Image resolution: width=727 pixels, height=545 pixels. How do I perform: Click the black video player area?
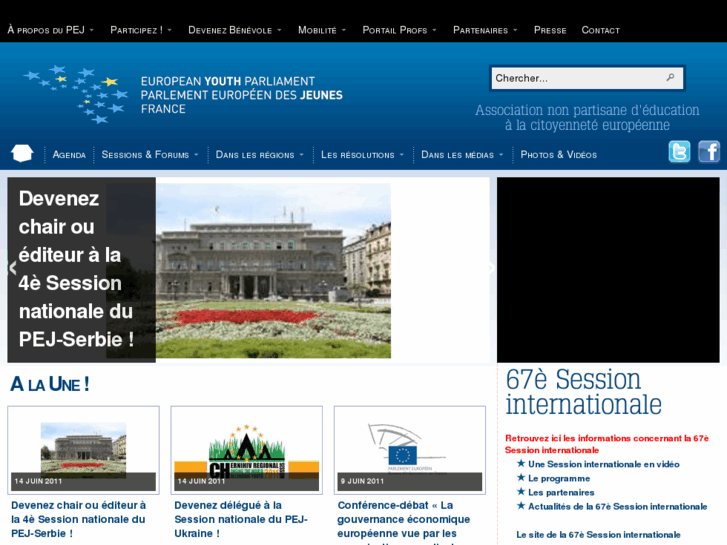pyautogui.click(x=608, y=269)
